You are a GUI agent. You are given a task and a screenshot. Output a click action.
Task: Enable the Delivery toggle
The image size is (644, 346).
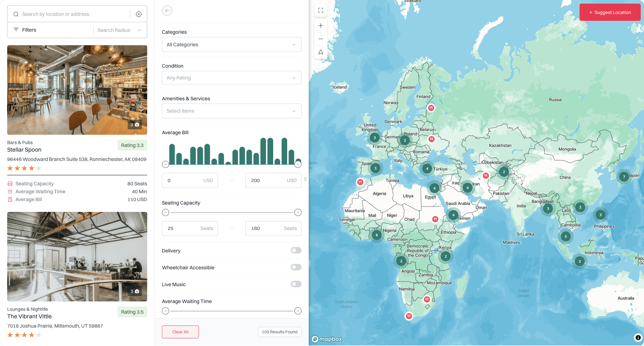(x=296, y=250)
